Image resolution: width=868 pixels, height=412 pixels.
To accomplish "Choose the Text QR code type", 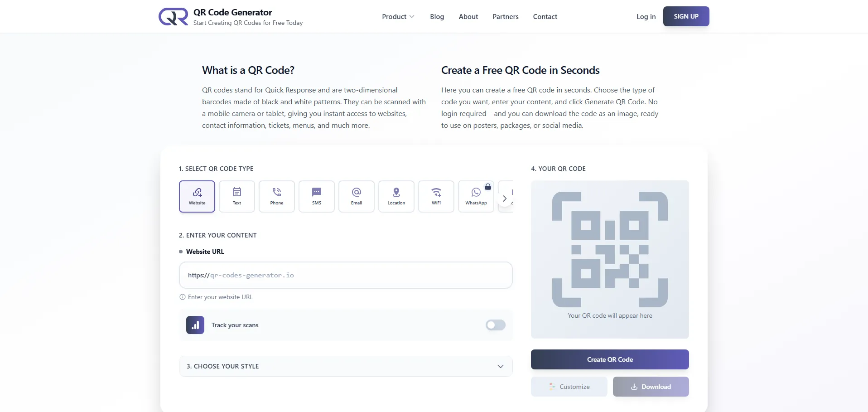I will click(x=237, y=196).
